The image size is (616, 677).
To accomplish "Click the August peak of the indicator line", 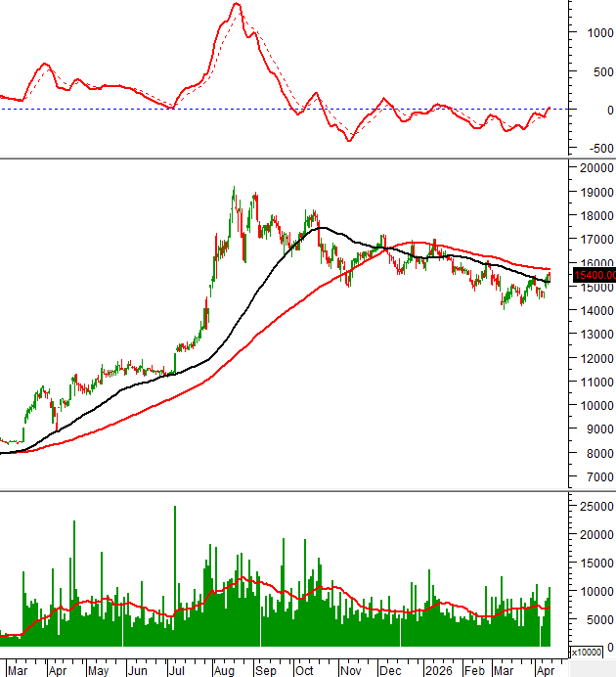I will tap(235, 5).
